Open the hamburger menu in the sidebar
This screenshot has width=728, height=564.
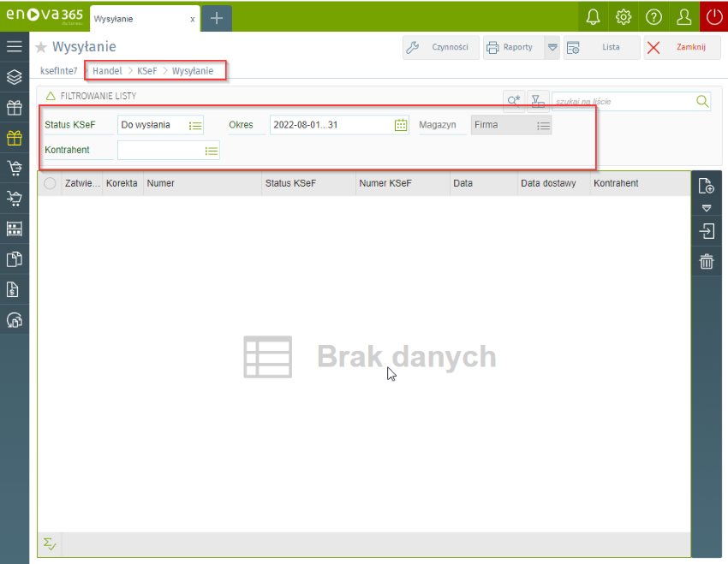click(x=15, y=47)
